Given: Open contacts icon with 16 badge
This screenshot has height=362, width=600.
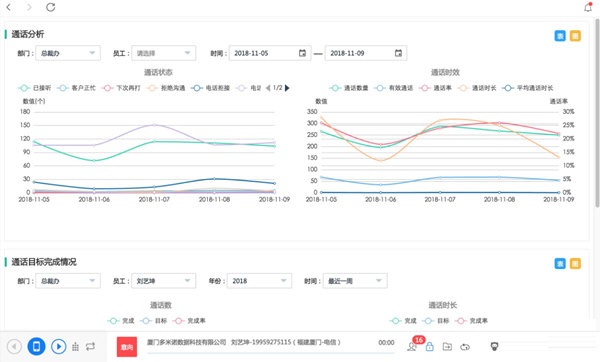Looking at the screenshot, I should tap(412, 347).
